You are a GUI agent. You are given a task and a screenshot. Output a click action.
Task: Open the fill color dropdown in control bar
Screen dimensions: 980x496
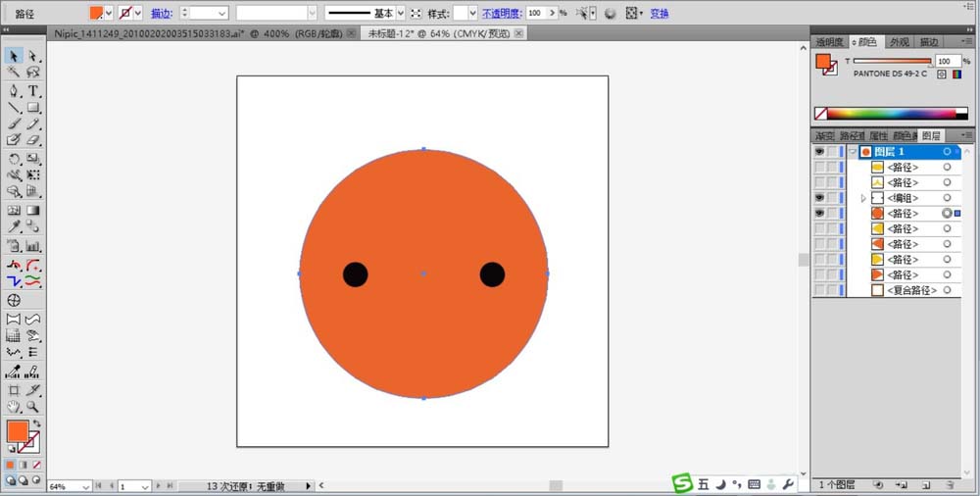click(x=109, y=14)
